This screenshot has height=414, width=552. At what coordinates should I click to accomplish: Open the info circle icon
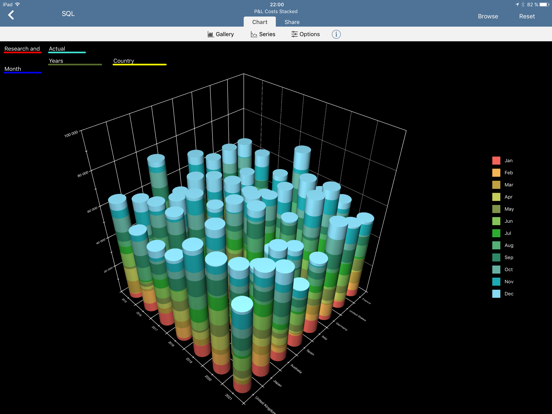(x=336, y=34)
